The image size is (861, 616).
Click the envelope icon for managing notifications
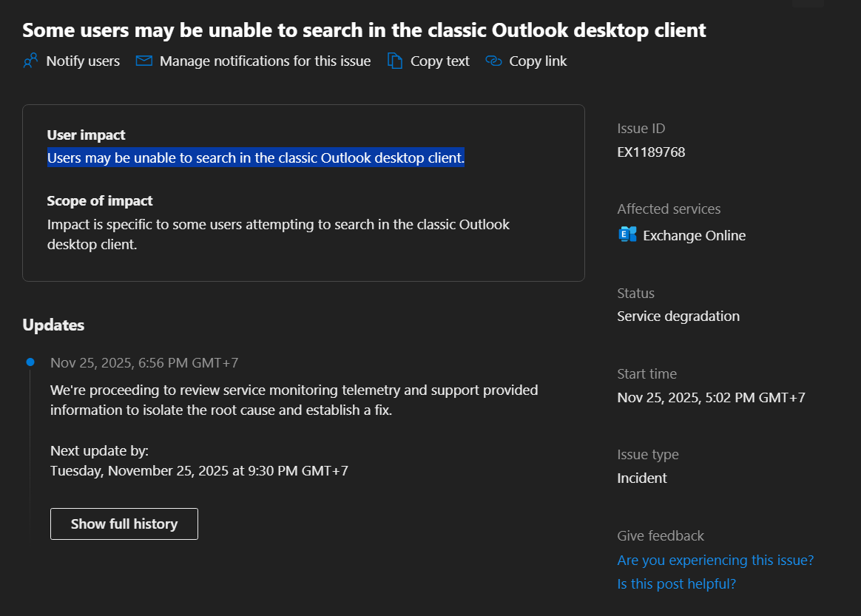pyautogui.click(x=143, y=61)
